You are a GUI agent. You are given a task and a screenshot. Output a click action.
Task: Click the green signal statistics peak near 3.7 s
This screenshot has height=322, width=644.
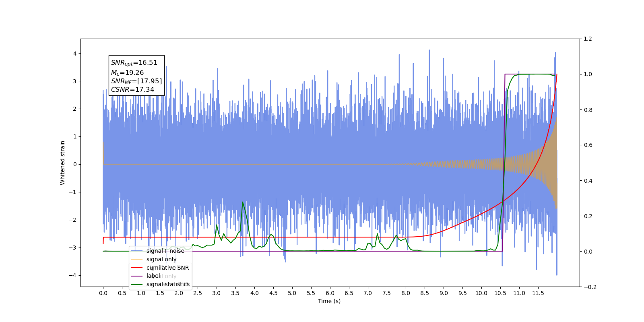click(243, 202)
